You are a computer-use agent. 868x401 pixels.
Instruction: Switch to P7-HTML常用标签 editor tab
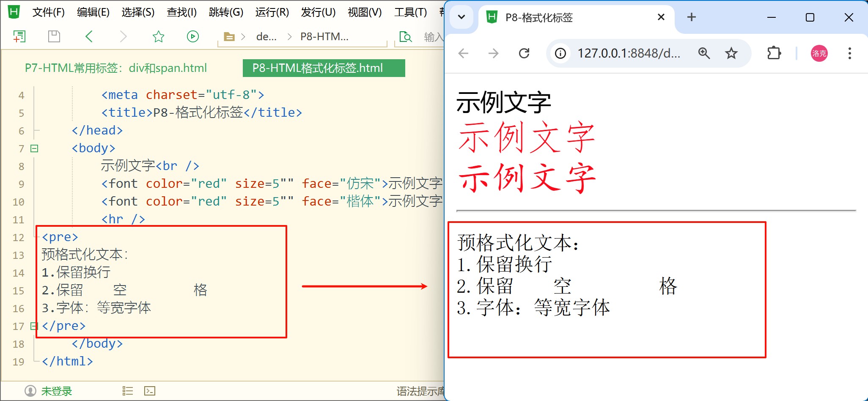116,68
